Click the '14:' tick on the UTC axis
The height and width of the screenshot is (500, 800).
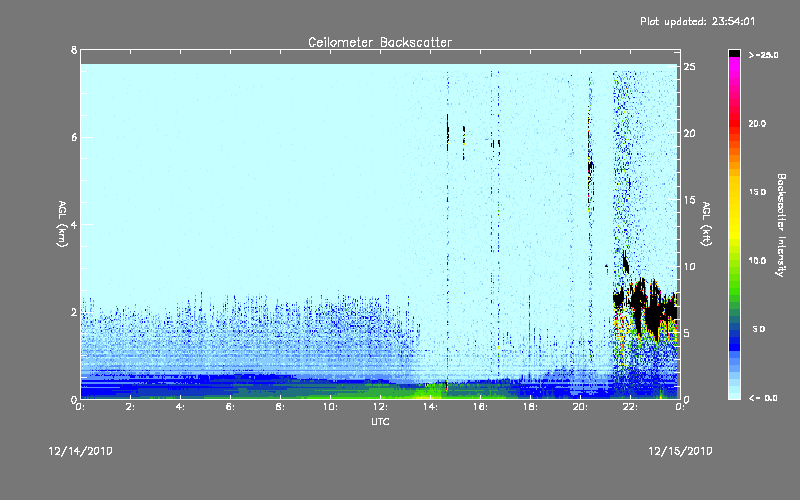(x=430, y=407)
